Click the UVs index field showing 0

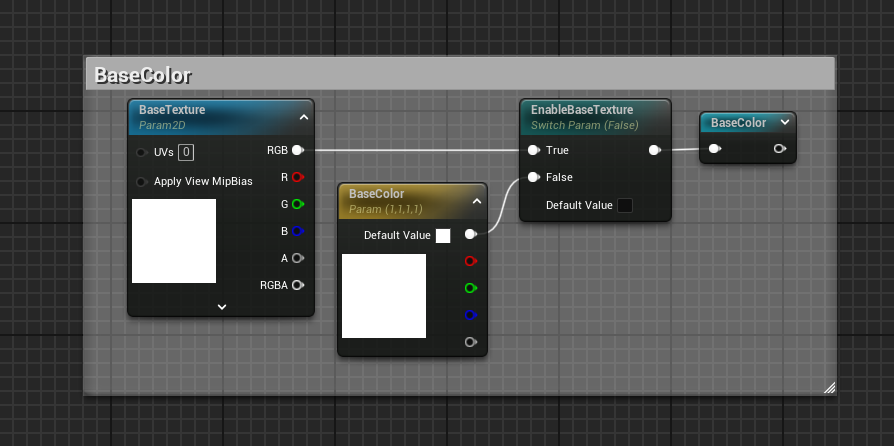point(186,152)
